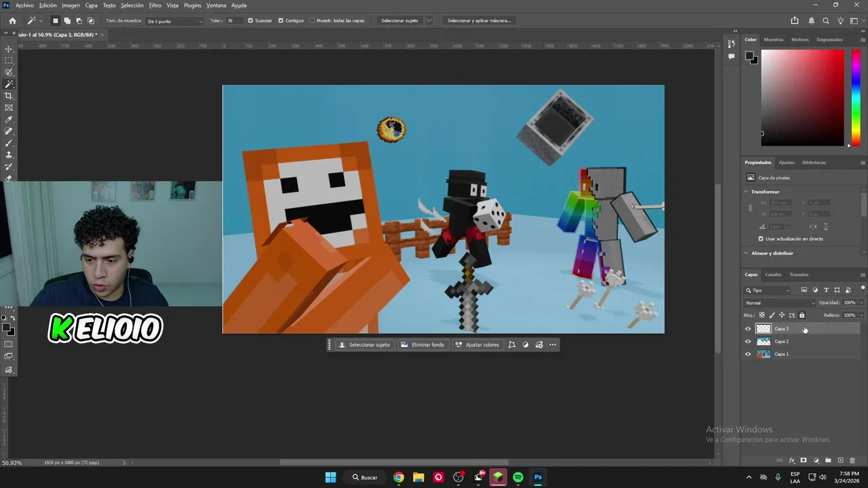Toggle the Suavizar checkbox

tap(250, 20)
